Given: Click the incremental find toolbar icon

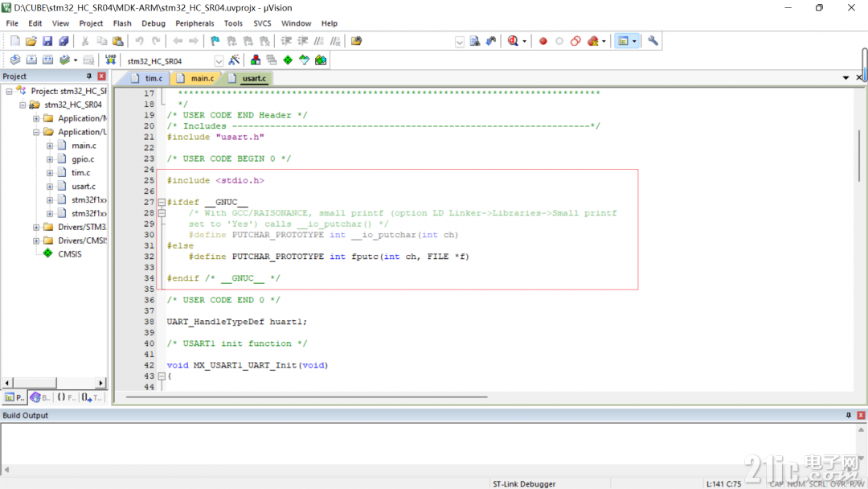Looking at the screenshot, I should 490,41.
